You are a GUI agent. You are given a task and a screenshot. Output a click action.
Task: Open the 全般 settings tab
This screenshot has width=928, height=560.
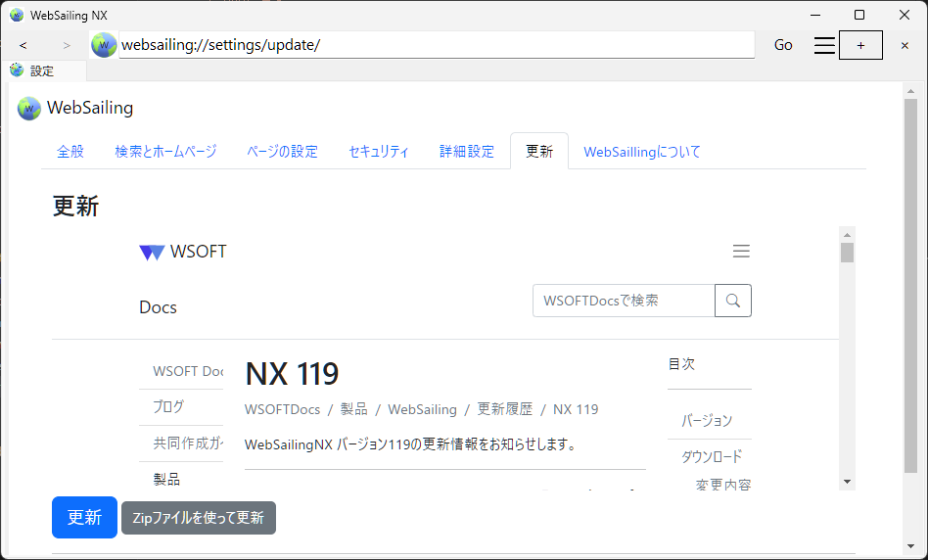click(70, 152)
